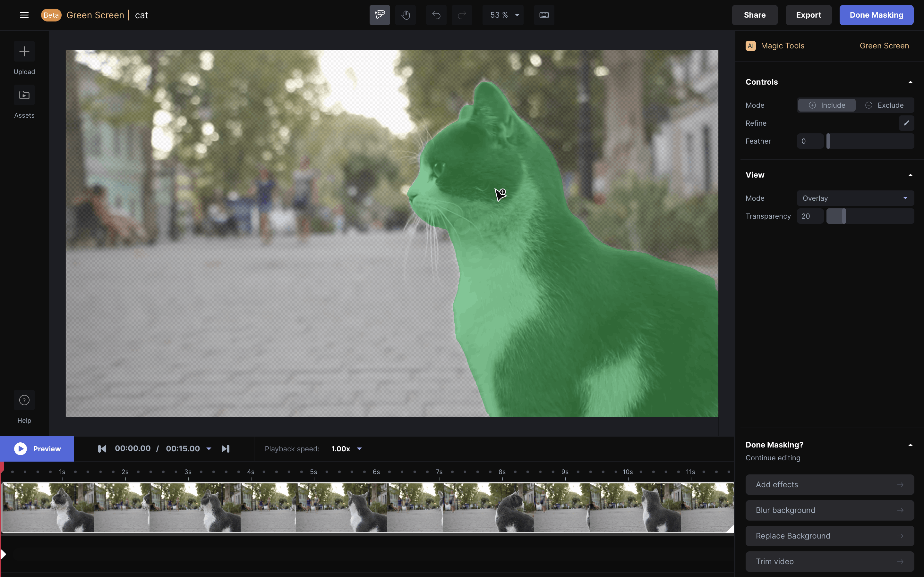Choose Blur background option
This screenshot has width=924, height=577.
(829, 510)
